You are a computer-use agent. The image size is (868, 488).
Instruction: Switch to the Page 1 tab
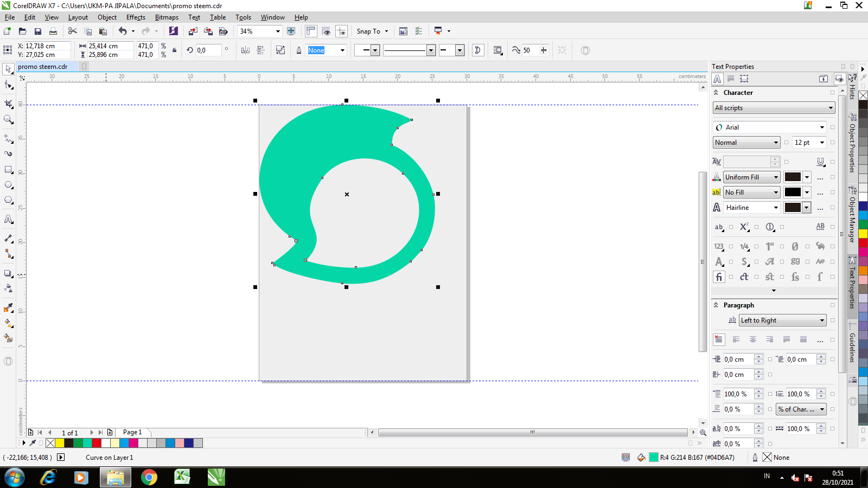(132, 432)
